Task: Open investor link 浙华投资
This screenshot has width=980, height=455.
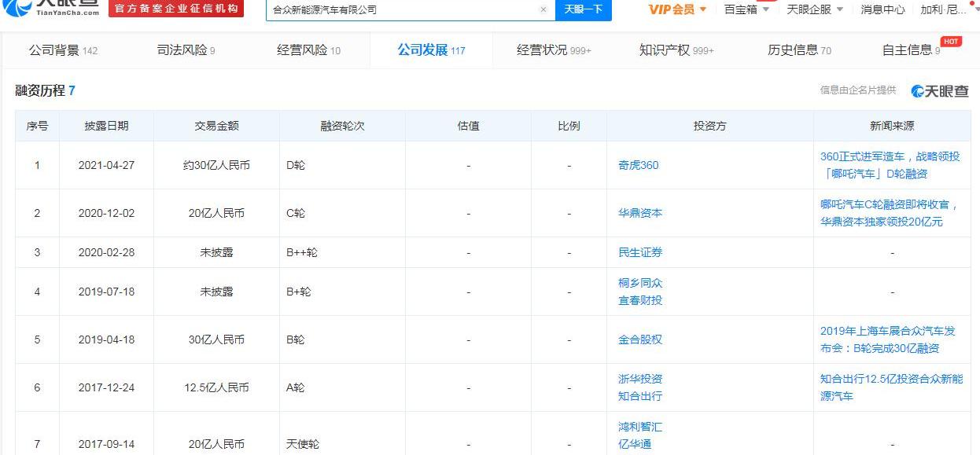Action: pyautogui.click(x=640, y=379)
